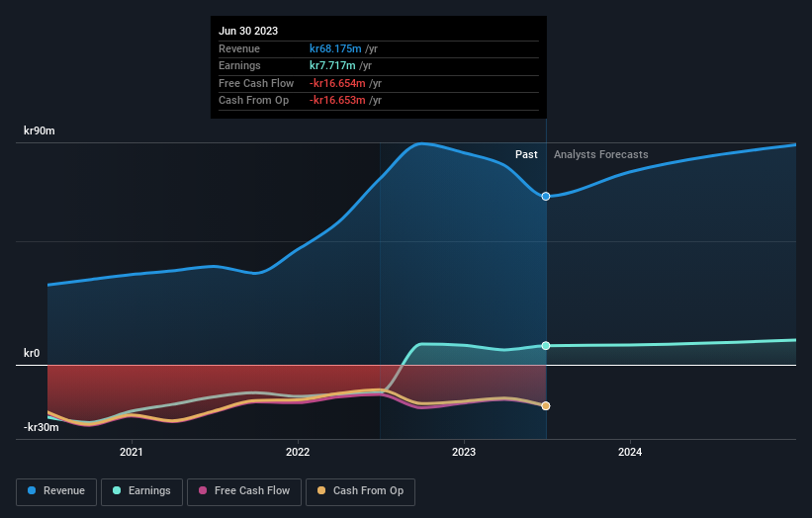Click the 2024 axis label

[x=630, y=453]
